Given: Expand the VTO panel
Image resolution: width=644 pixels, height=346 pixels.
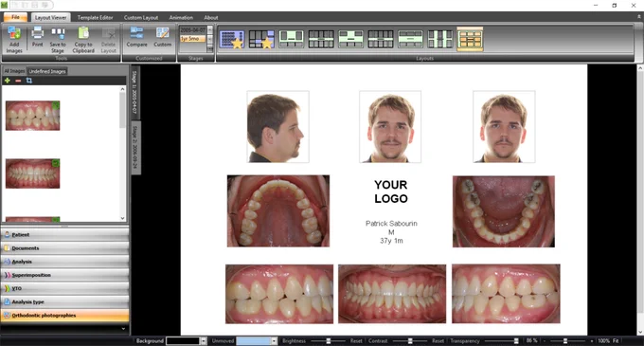Looking at the screenshot, I should (65, 288).
